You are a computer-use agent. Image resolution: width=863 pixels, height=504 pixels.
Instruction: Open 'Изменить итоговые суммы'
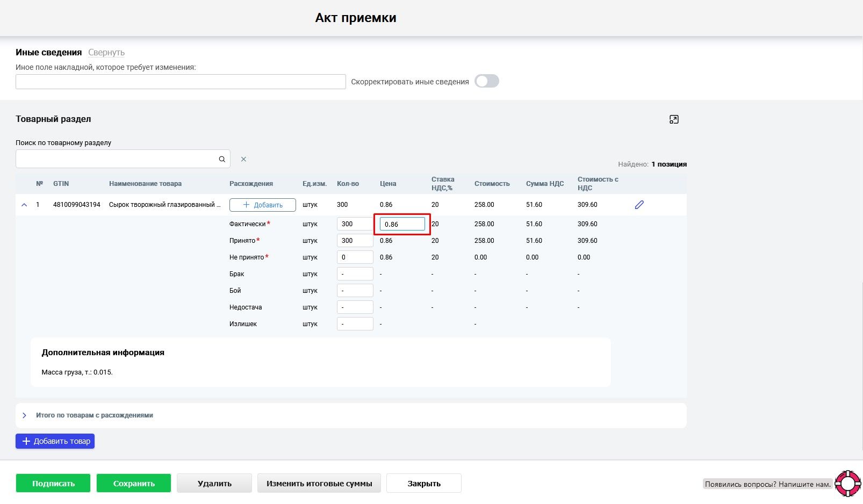click(x=319, y=483)
